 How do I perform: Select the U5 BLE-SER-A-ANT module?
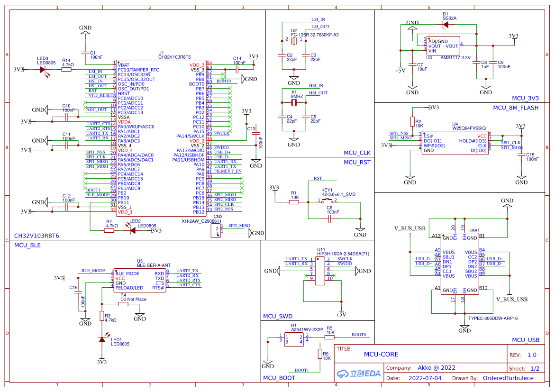(x=140, y=280)
